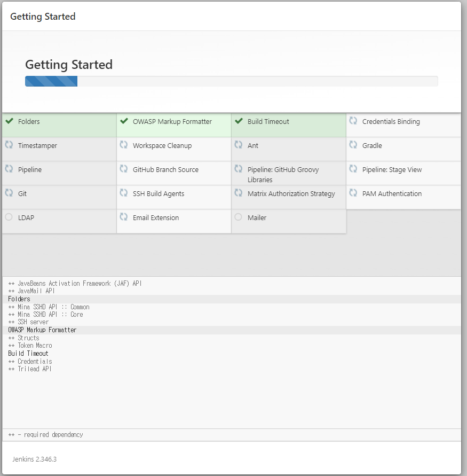Click the large Getting Started heading
Screen dimensions: 467x476
[x=69, y=65]
